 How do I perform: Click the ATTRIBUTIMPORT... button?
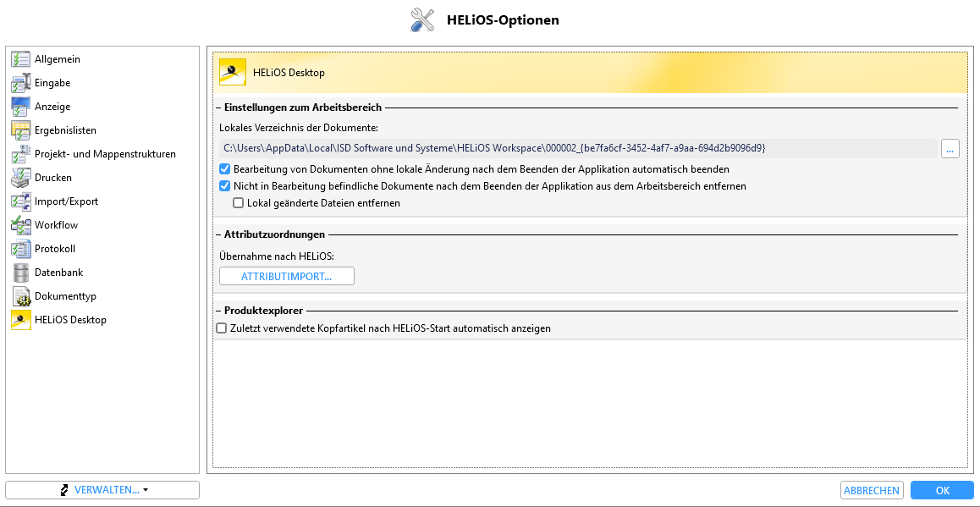coord(287,276)
